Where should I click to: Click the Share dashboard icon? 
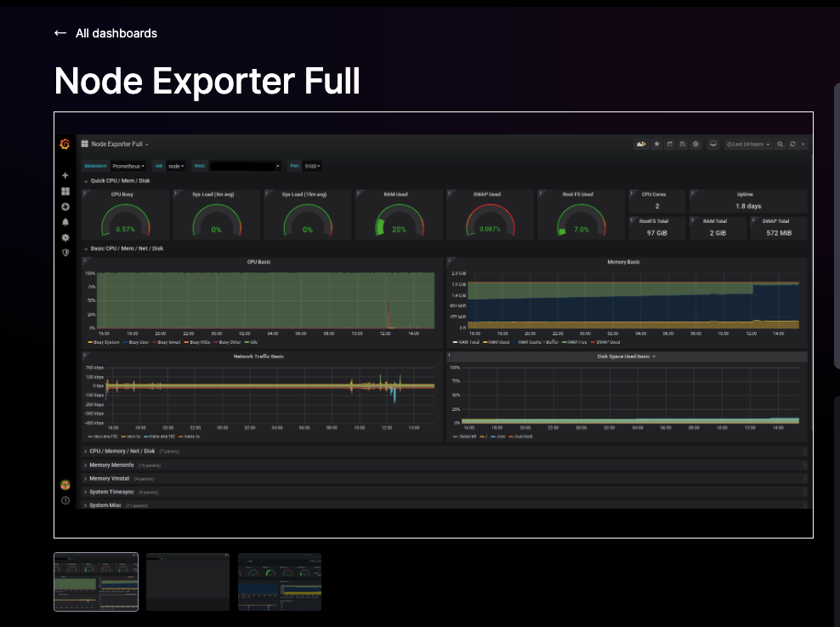(x=670, y=144)
